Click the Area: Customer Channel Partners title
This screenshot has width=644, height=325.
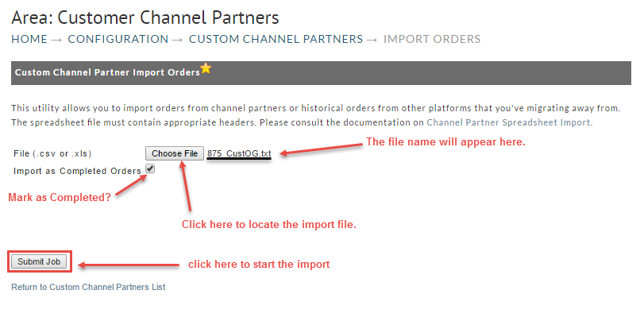click(x=145, y=17)
